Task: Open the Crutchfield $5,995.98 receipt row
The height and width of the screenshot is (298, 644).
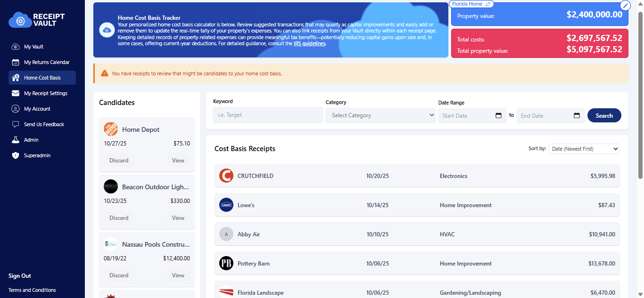Action: tap(417, 176)
